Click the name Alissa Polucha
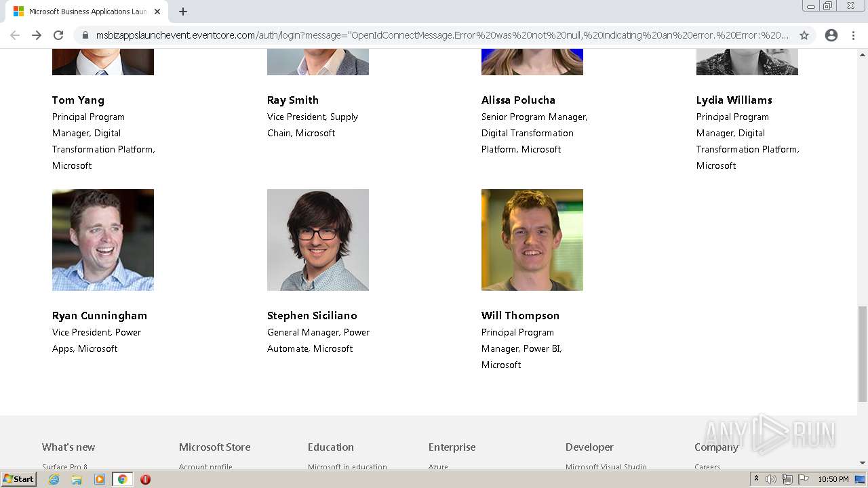The height and width of the screenshot is (488, 868). 518,100
